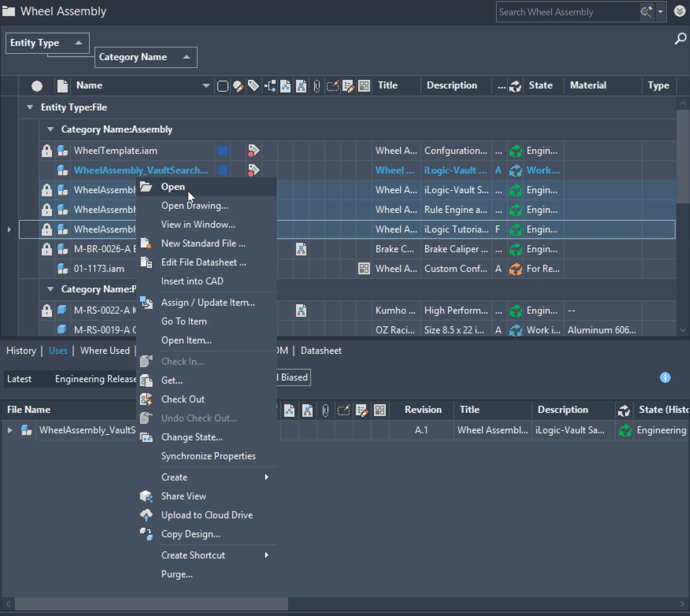Click the attachment paperclip column header icon
This screenshot has height=616, width=690.
[x=317, y=86]
